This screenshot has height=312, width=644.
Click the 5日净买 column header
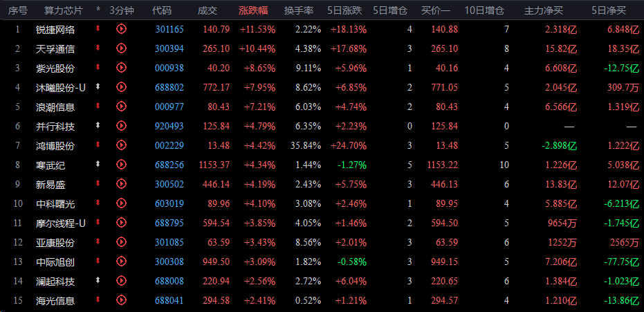point(609,10)
